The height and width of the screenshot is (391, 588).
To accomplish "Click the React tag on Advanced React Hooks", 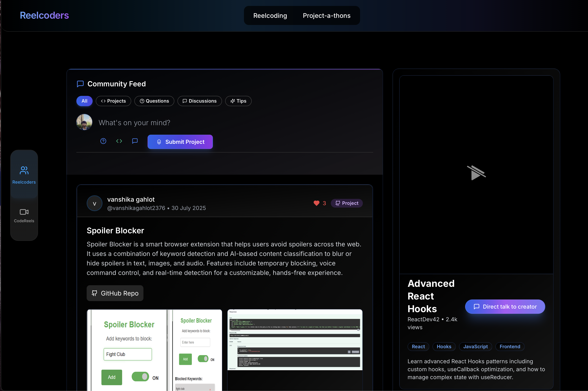I will [x=418, y=346].
